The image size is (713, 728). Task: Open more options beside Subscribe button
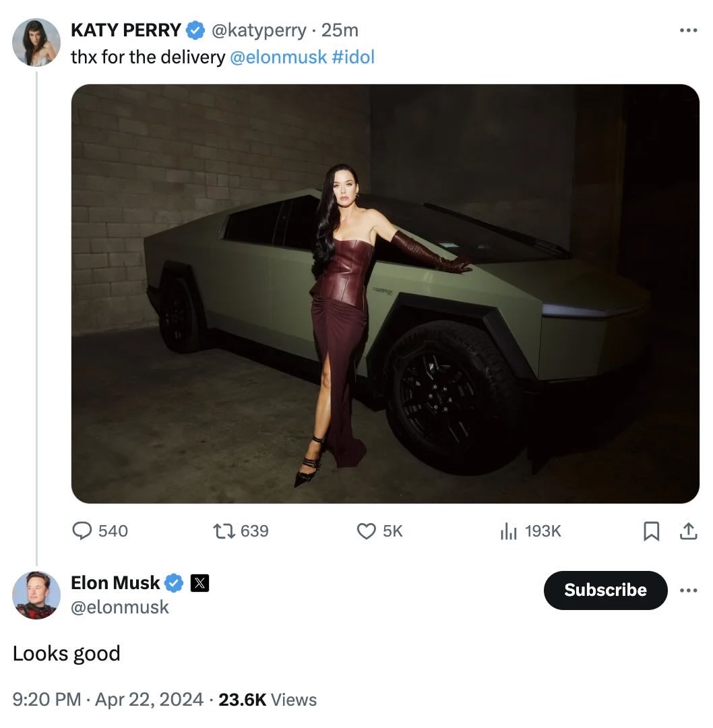[x=688, y=590]
